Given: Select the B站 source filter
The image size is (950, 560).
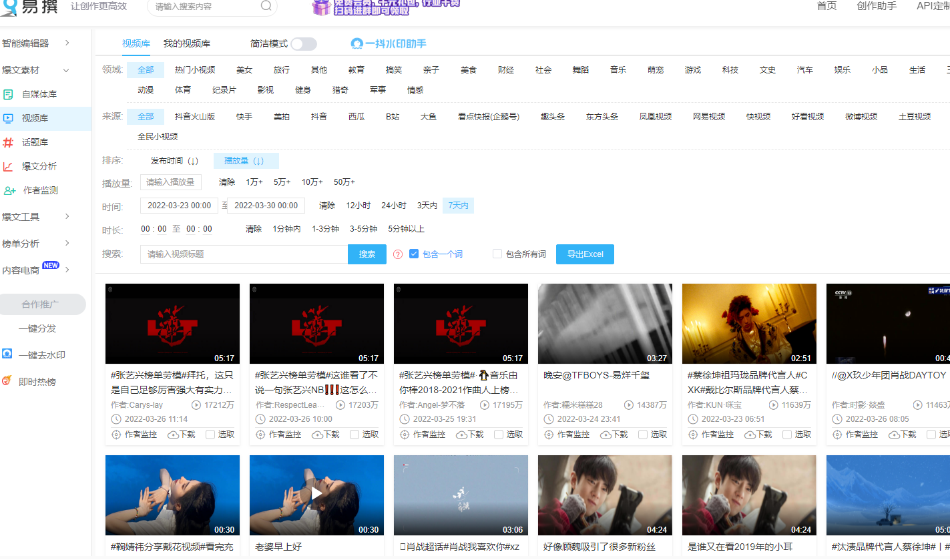Looking at the screenshot, I should point(393,117).
